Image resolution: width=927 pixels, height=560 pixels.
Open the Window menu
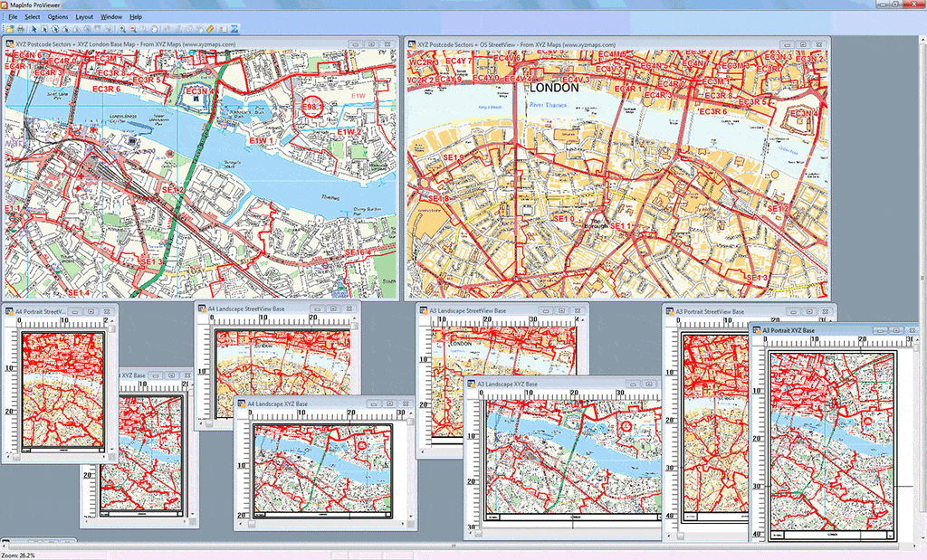tap(111, 17)
